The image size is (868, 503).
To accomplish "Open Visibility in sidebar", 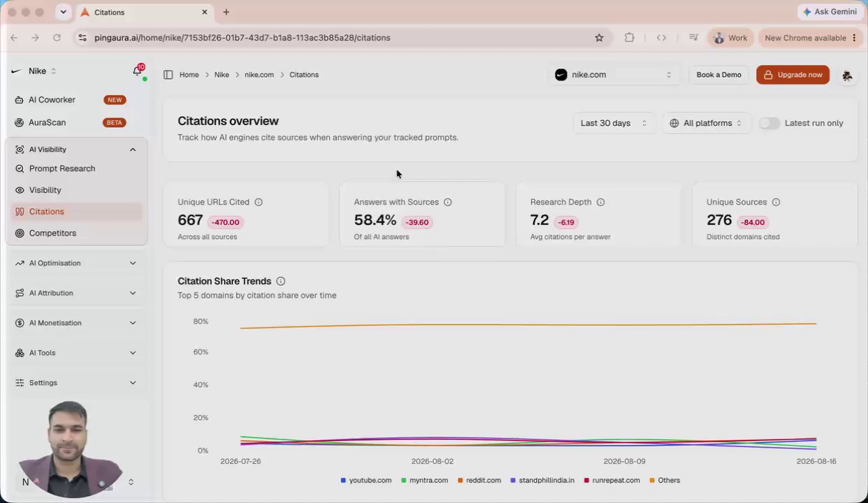I will 75,190.
